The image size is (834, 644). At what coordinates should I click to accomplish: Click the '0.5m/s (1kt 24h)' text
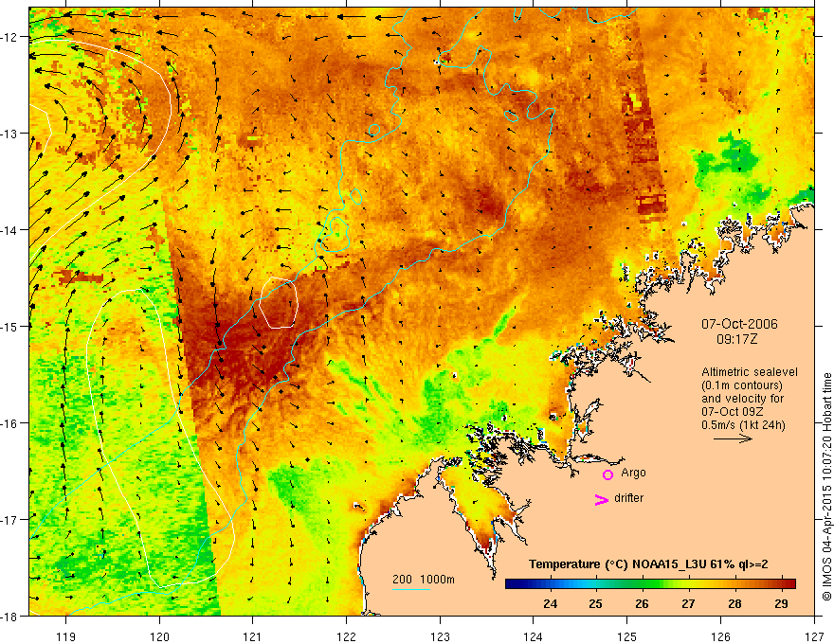(x=743, y=425)
